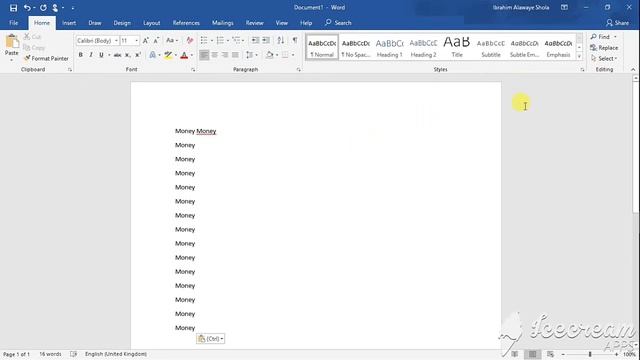Apply the Heading 1 style
The width and height of the screenshot is (640, 360).
point(389,47)
